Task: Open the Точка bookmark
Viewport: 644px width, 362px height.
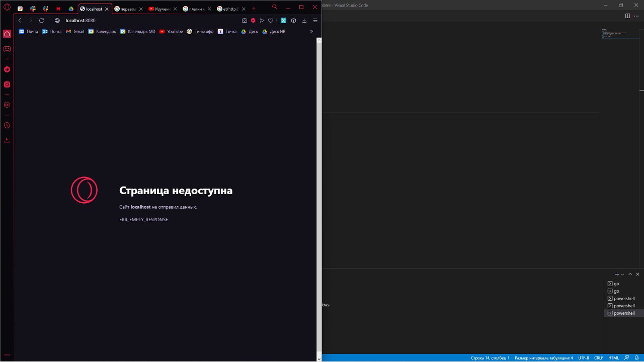Action: [x=227, y=31]
